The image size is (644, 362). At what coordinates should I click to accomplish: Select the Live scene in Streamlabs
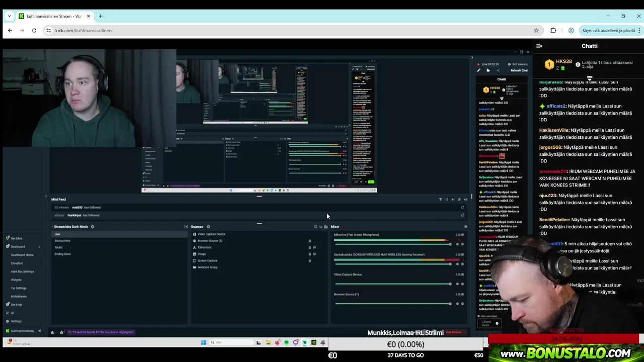click(x=120, y=234)
